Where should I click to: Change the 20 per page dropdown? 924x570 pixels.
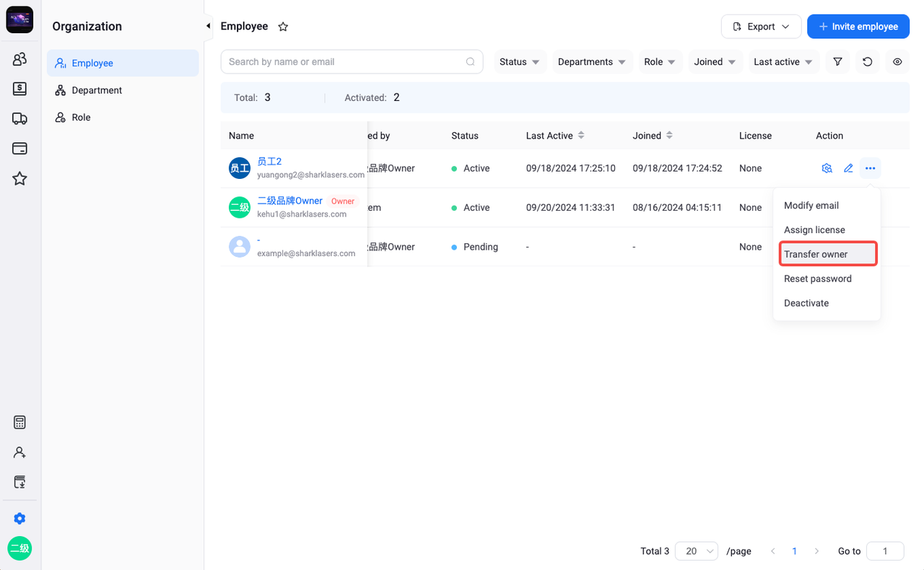pyautogui.click(x=697, y=551)
